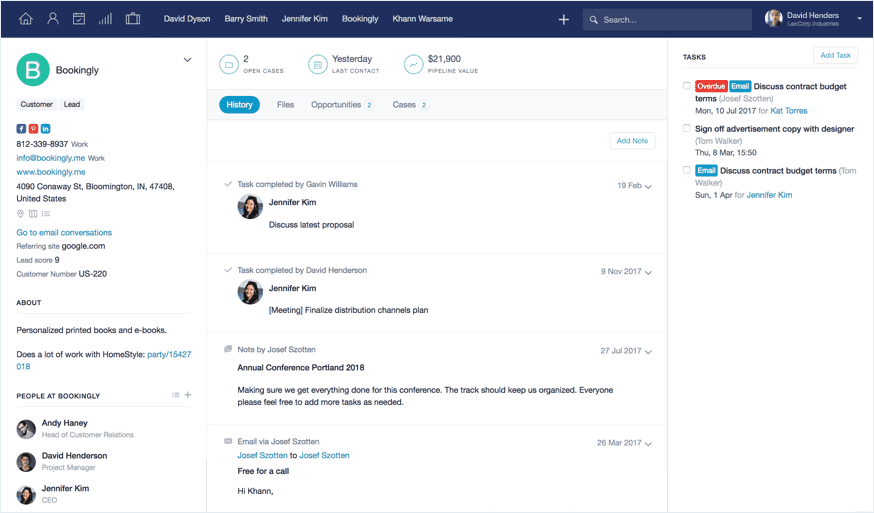Check off the overdue Discuss contract budget task

click(x=687, y=87)
